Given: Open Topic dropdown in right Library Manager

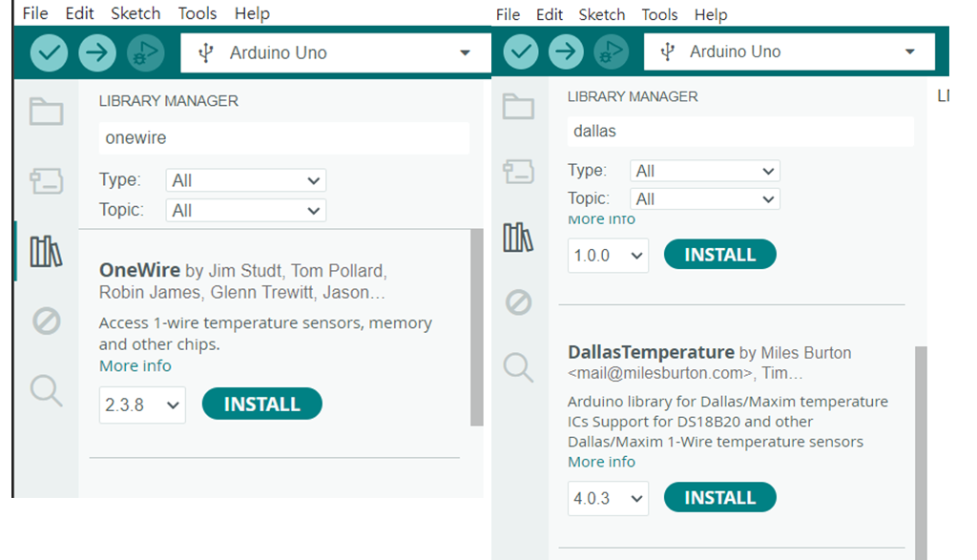Looking at the screenshot, I should [x=705, y=199].
